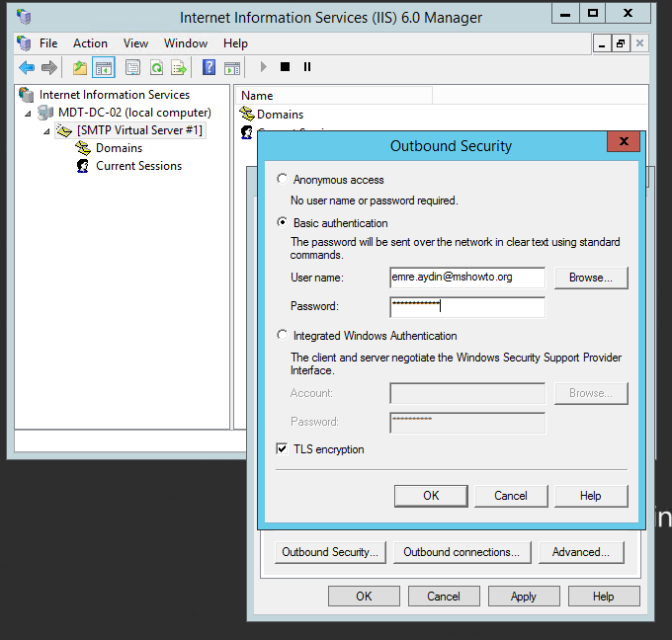Open the View menu

[x=135, y=43]
